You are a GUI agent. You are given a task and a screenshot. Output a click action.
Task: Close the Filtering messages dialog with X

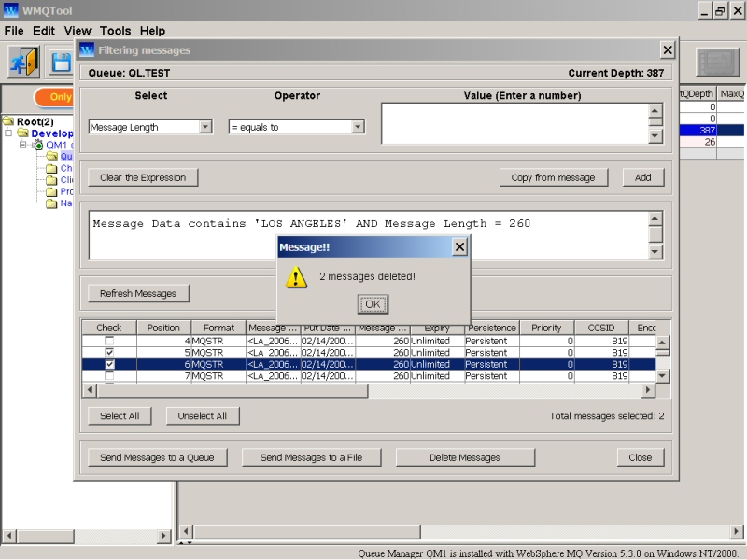point(668,50)
